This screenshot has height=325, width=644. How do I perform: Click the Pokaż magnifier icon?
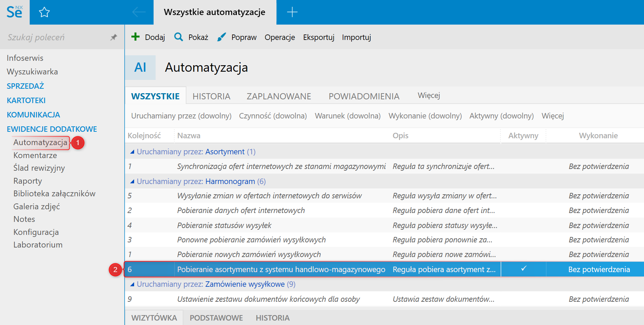coord(178,37)
